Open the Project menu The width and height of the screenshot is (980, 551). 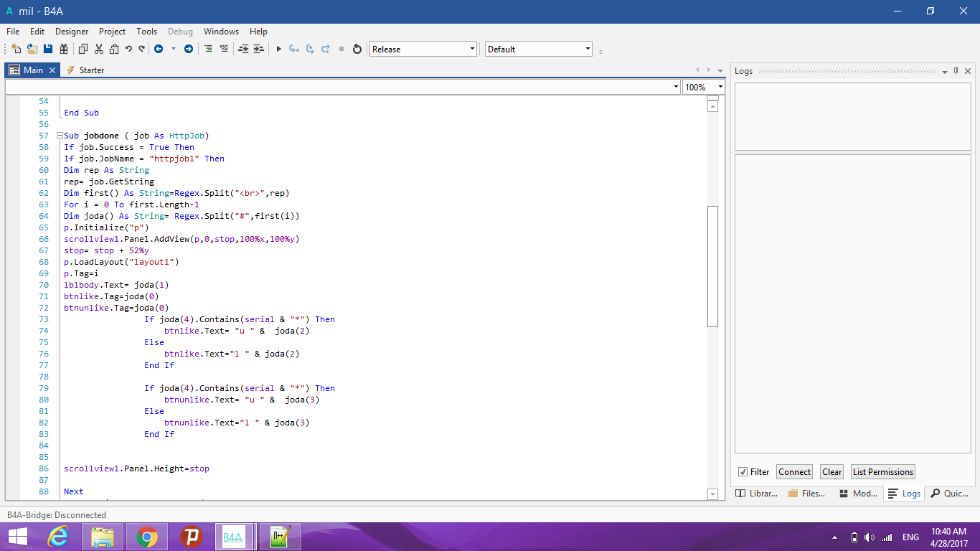[112, 31]
